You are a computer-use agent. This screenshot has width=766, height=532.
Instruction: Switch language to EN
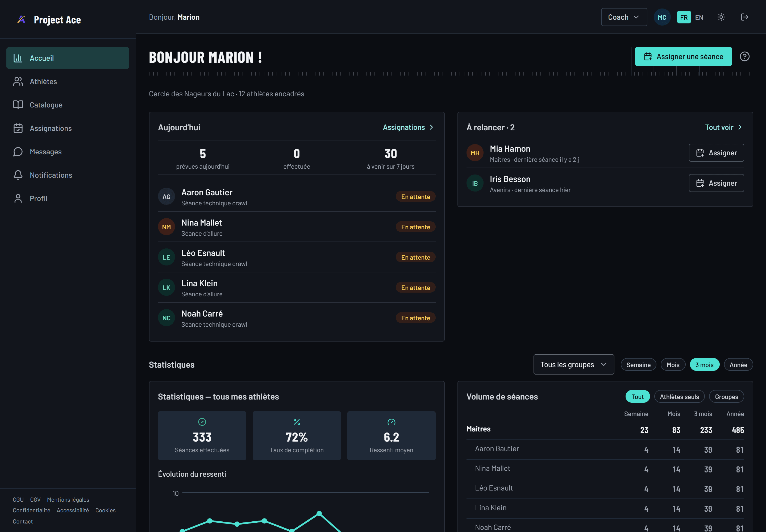pos(699,17)
